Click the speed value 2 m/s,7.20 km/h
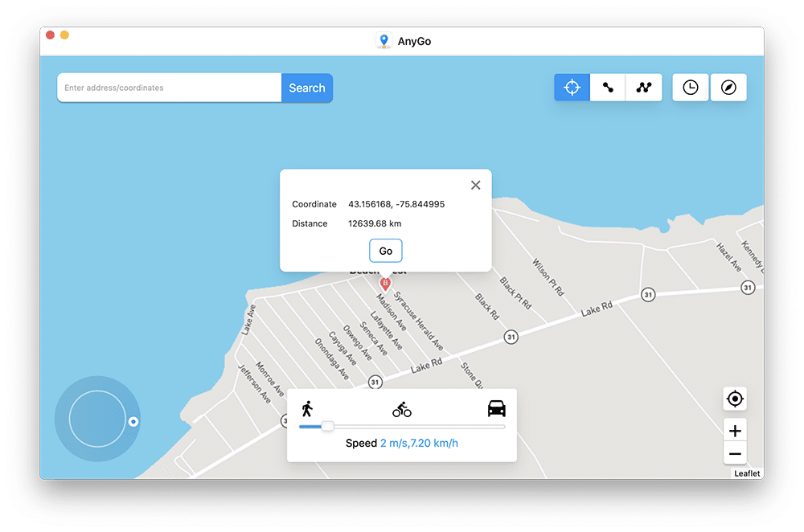The width and height of the screenshot is (804, 532). coord(419,443)
